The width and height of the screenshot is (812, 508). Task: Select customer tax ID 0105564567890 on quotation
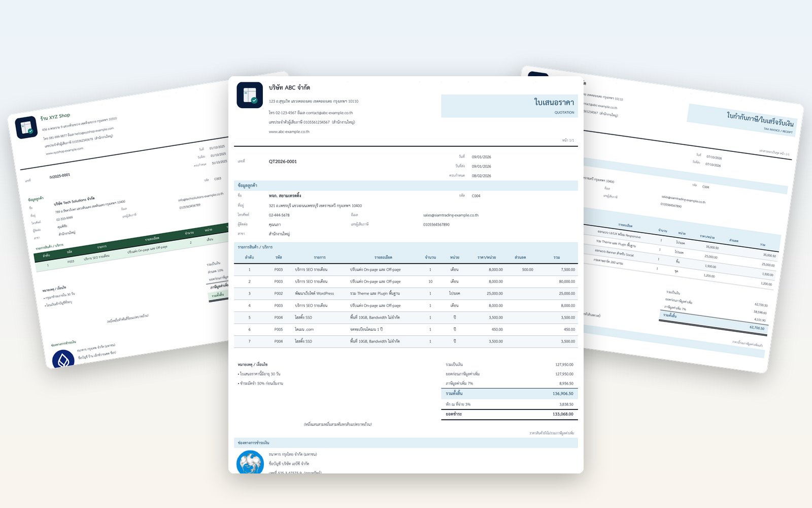tap(436, 225)
